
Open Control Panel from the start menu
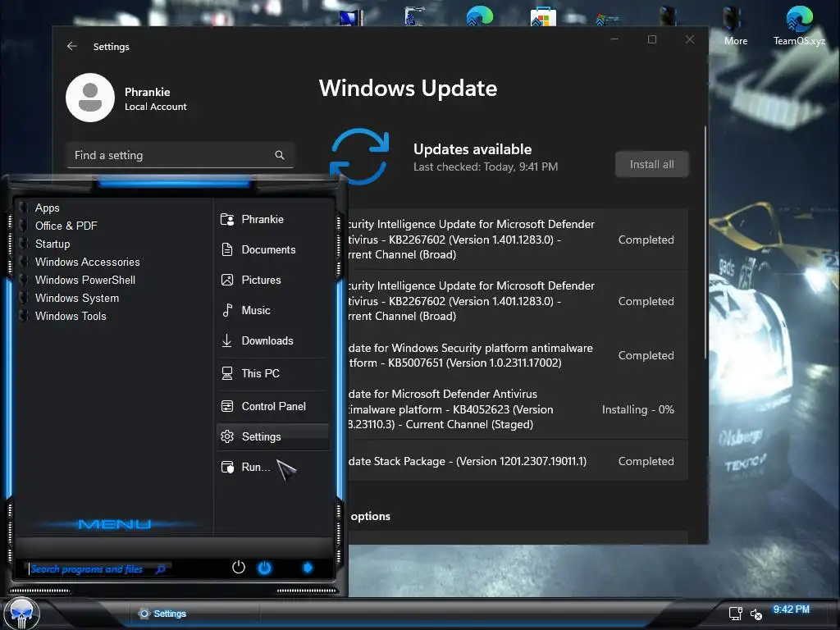coord(272,407)
